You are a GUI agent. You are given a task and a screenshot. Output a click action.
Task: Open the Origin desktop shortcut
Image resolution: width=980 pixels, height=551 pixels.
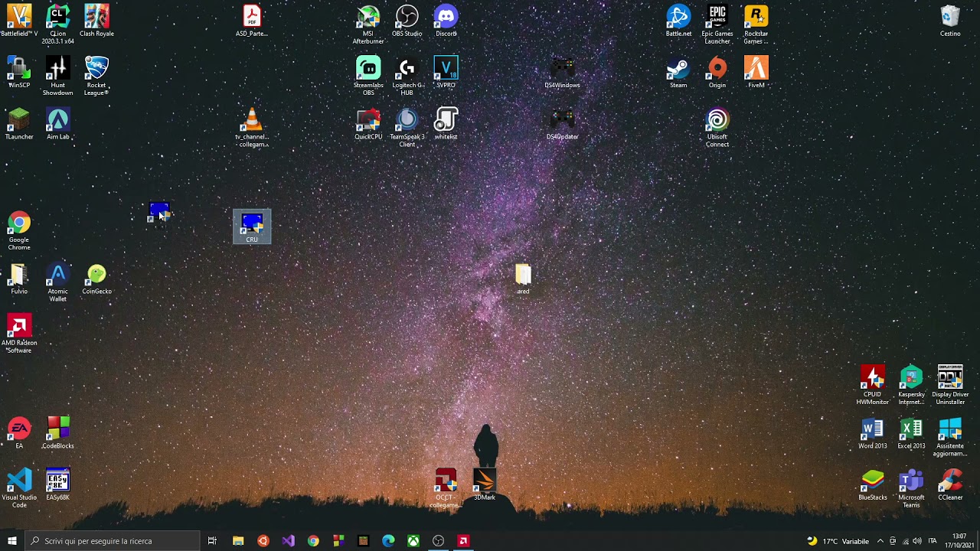click(x=717, y=72)
